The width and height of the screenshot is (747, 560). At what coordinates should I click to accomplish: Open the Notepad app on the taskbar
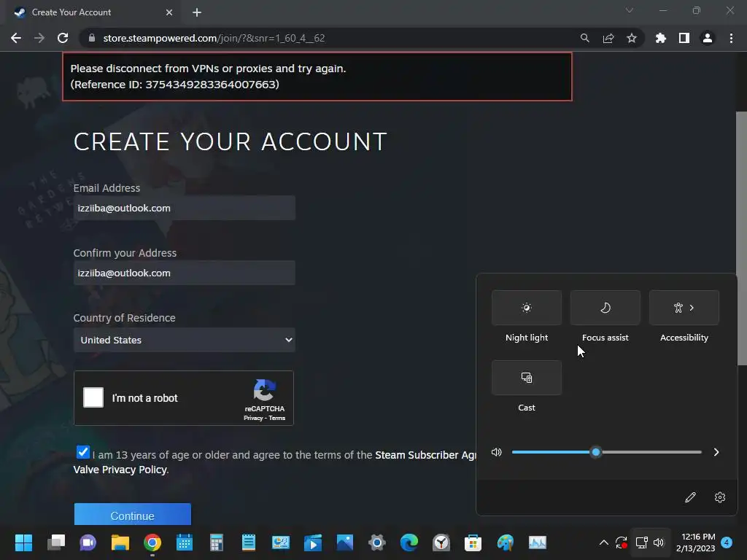click(249, 542)
